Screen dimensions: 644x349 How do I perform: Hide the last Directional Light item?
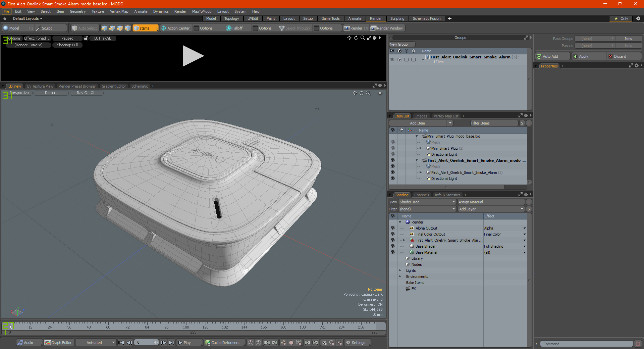tap(393, 178)
